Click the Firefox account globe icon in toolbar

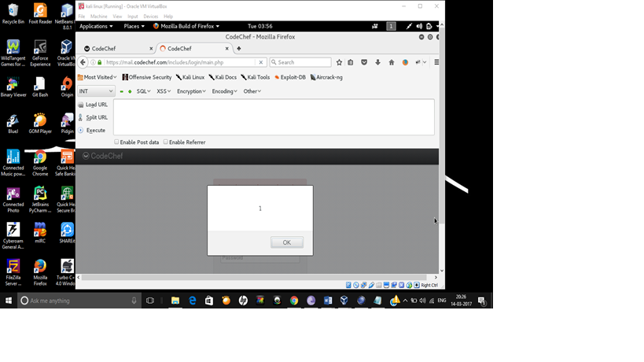click(x=405, y=62)
